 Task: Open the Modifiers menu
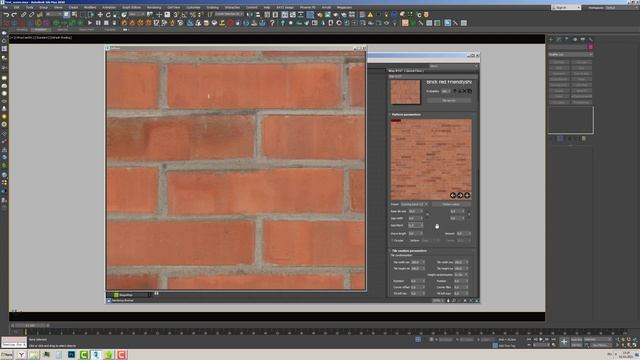click(90, 7)
